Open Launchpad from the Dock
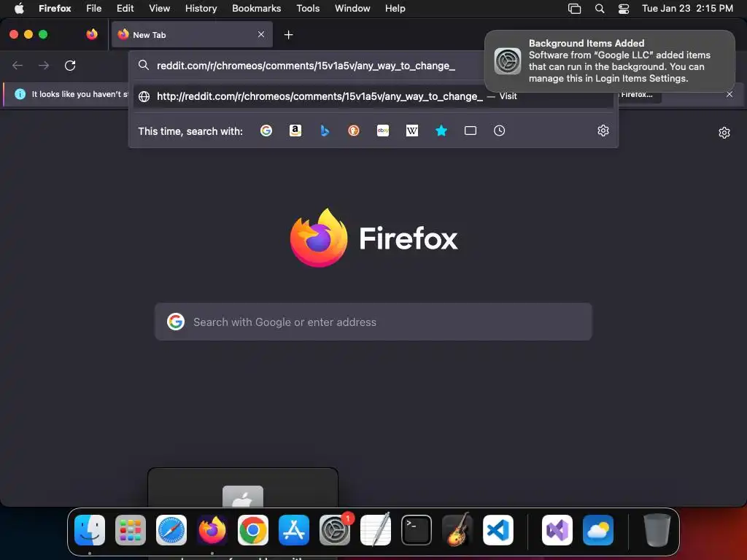The width and height of the screenshot is (747, 560). (131, 530)
